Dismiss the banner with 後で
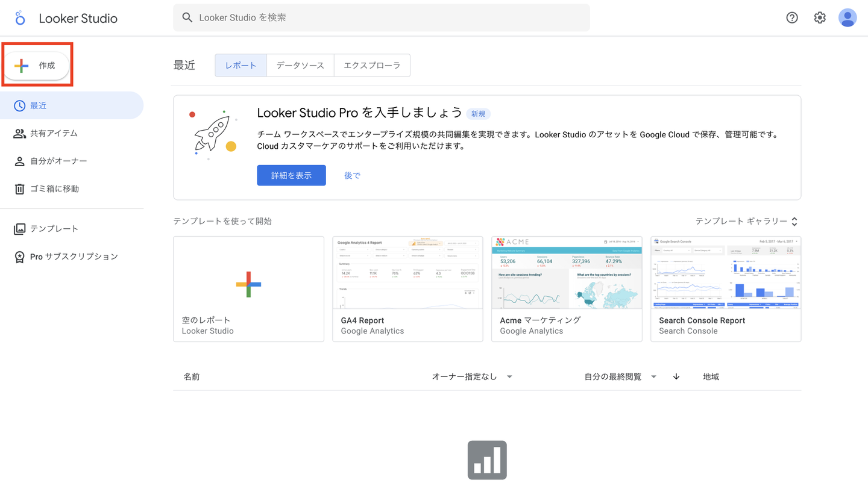 [353, 175]
